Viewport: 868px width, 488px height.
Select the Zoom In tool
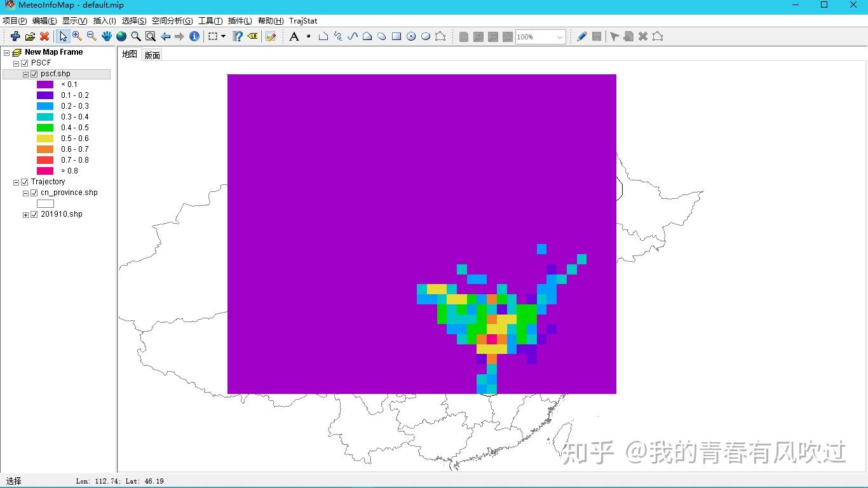click(77, 36)
